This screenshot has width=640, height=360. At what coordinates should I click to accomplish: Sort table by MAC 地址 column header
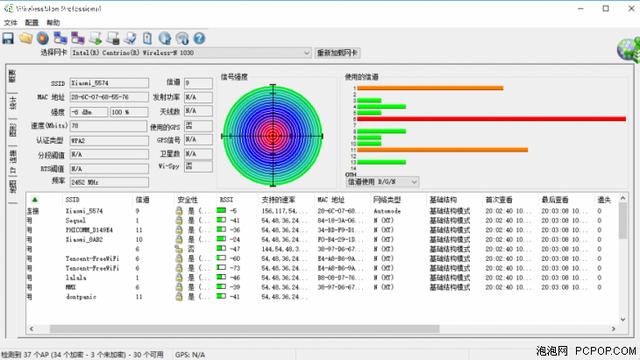pyautogui.click(x=331, y=200)
